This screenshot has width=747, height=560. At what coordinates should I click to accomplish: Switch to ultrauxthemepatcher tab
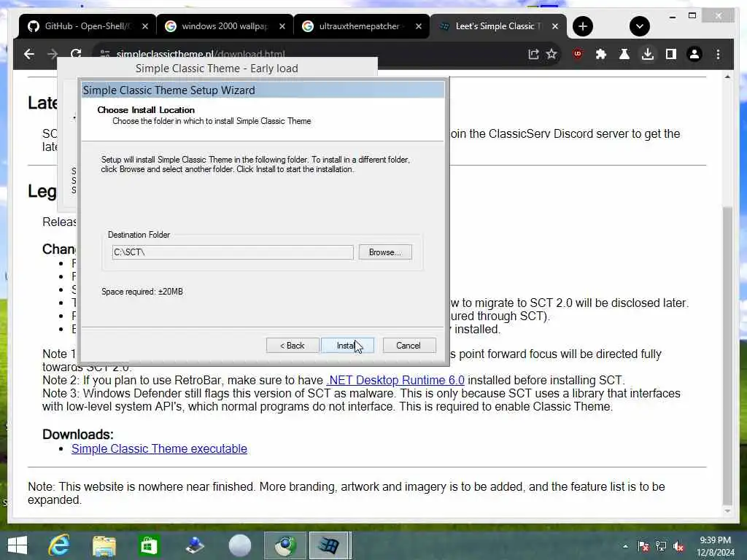click(361, 26)
